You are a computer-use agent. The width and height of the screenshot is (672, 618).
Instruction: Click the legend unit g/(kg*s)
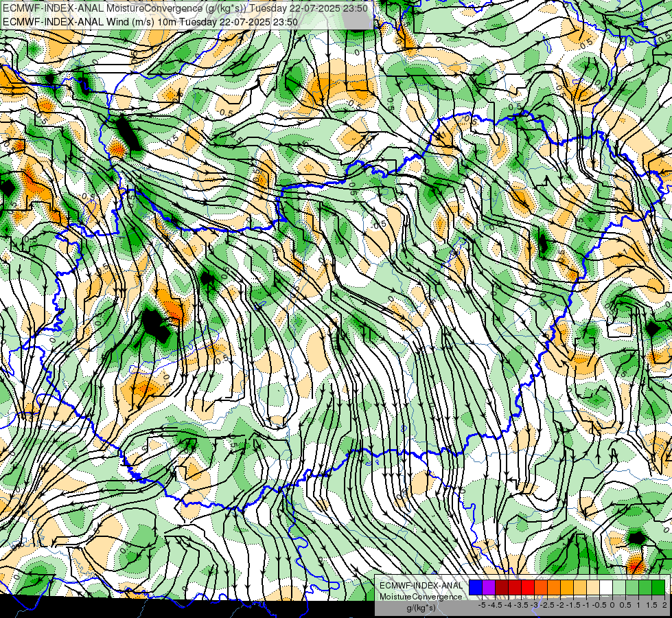421,608
